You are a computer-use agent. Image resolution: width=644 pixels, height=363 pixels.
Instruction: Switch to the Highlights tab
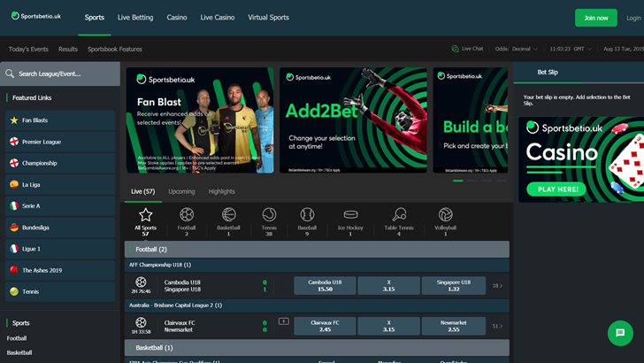tap(221, 191)
